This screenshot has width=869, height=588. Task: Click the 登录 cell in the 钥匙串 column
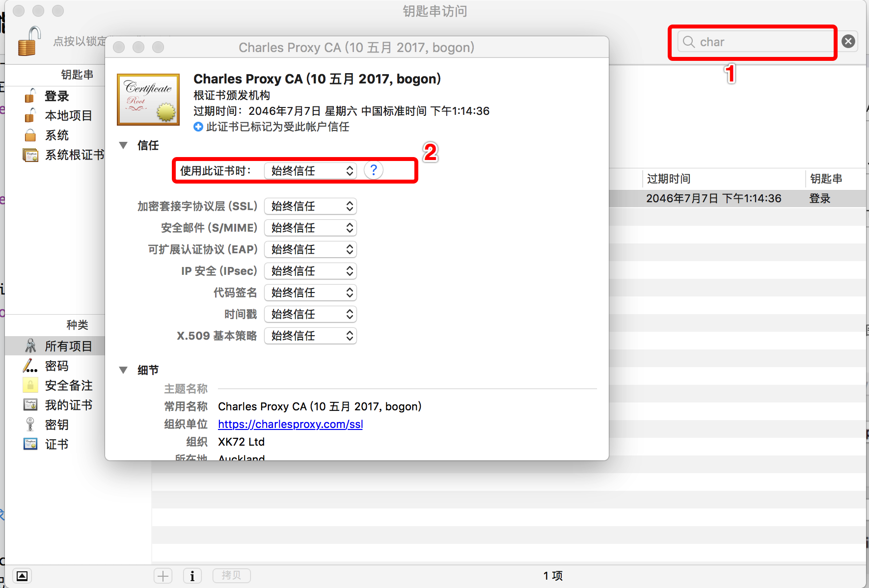click(820, 198)
